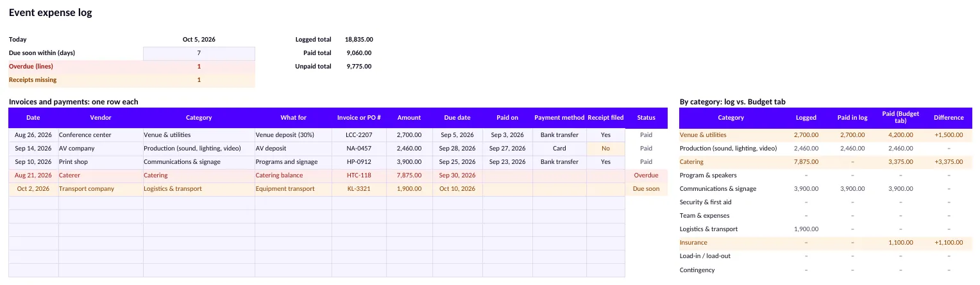The width and height of the screenshot is (980, 285).
Task: Click the 'Caterer' vendor cell
Action: (x=101, y=175)
